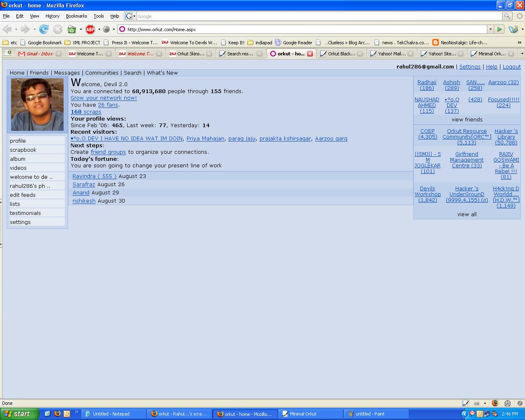Open the Windows start button
The height and width of the screenshot is (420, 525).
click(20, 414)
